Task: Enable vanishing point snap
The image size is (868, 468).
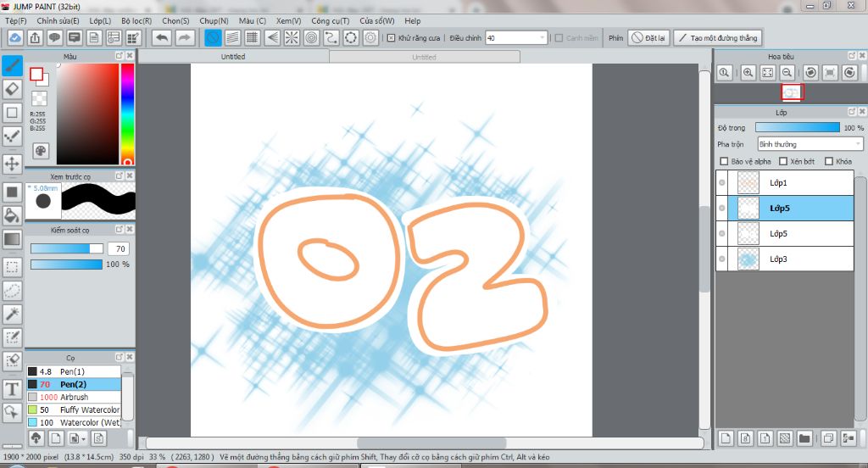Action: 272,37
